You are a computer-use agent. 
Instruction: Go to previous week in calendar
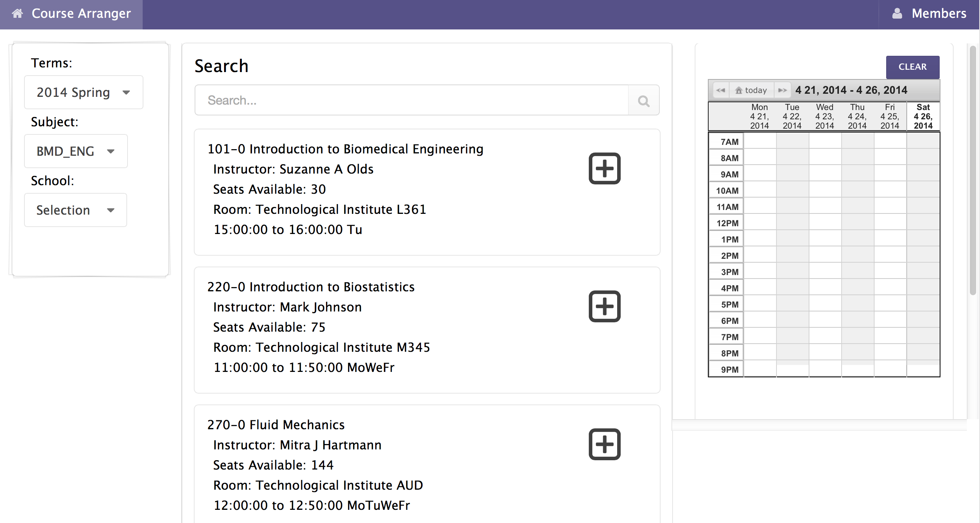[721, 90]
